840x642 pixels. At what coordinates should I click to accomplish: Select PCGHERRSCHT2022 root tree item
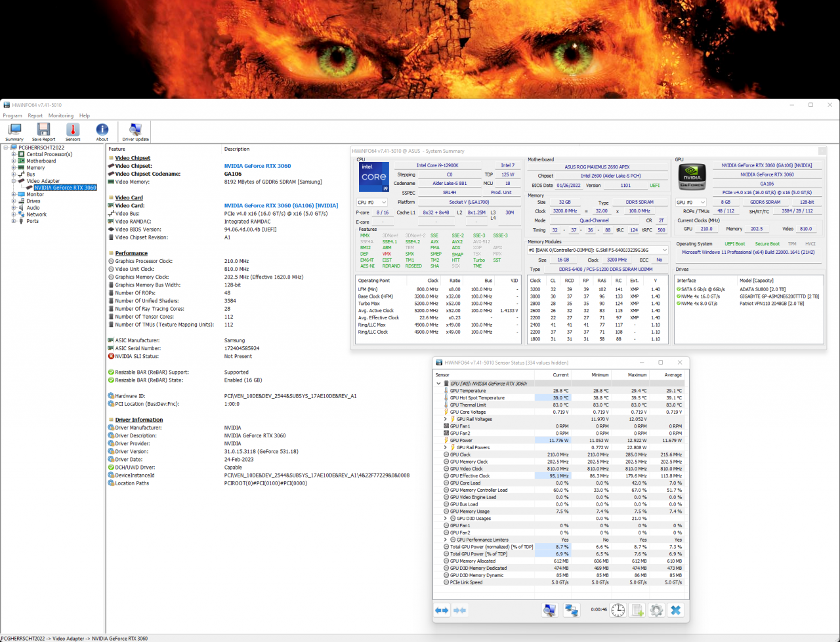(41, 148)
